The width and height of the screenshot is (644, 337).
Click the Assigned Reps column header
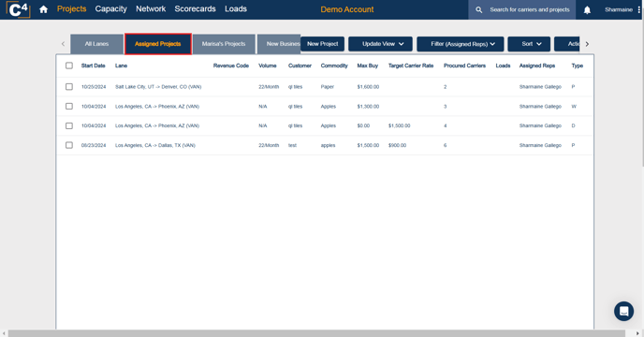tap(536, 66)
